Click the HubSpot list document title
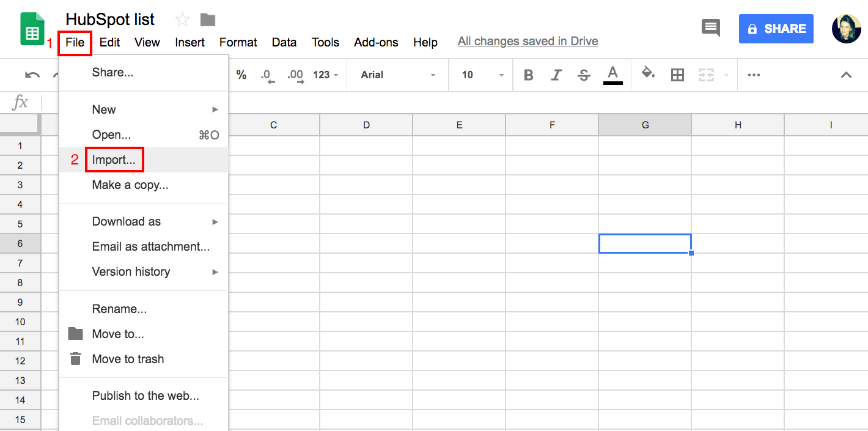The width and height of the screenshot is (868, 431). tap(110, 20)
